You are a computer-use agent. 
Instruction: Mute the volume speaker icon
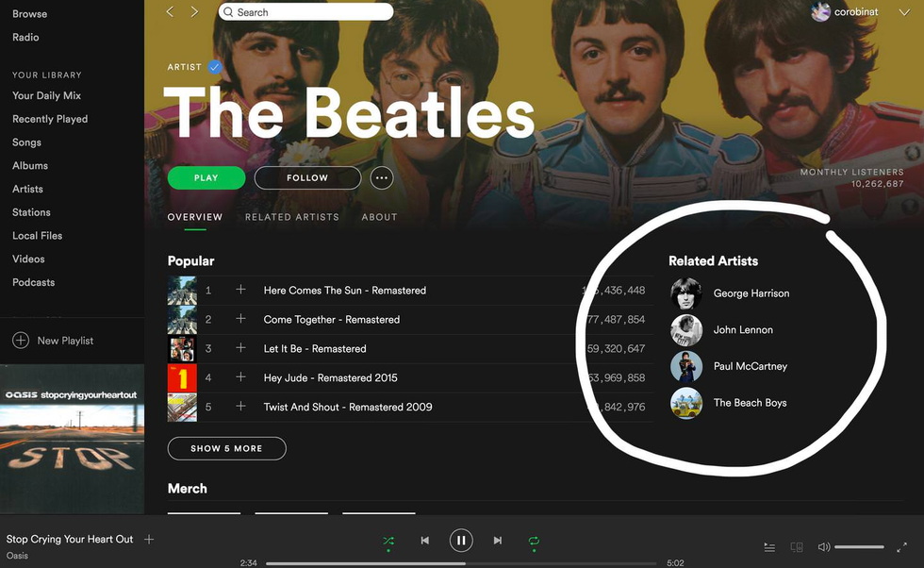coord(823,547)
